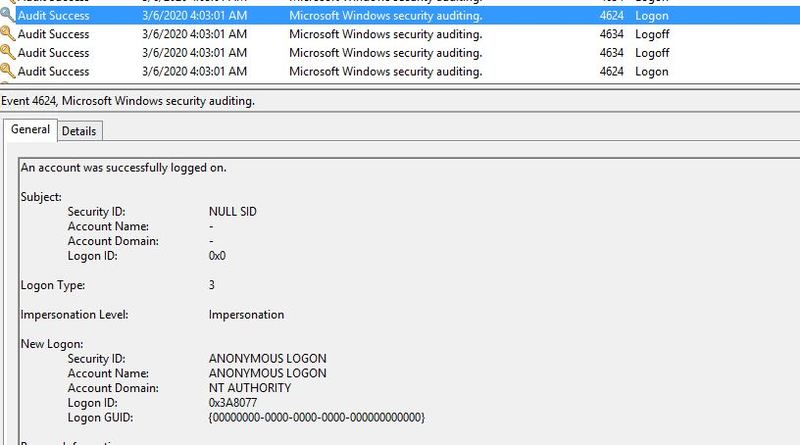
Task: Select the highlighted Audit Success 4624 Logon row
Action: 400,15
